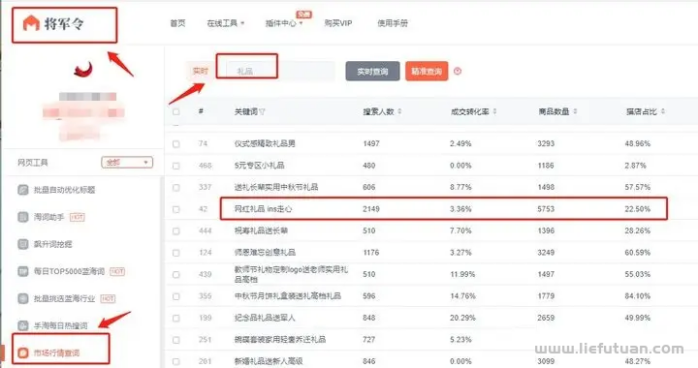Open 手淘每日热搜词 sidebar icon

23,326
